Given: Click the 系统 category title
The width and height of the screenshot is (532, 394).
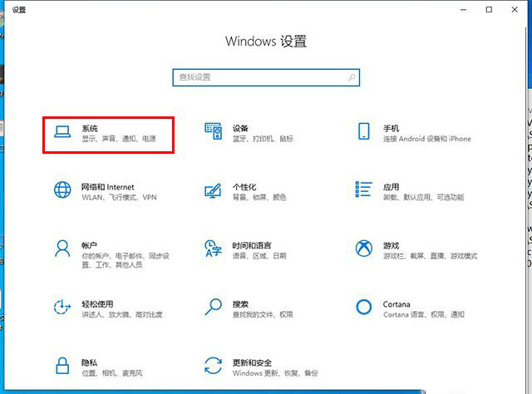Looking at the screenshot, I should pyautogui.click(x=90, y=128).
